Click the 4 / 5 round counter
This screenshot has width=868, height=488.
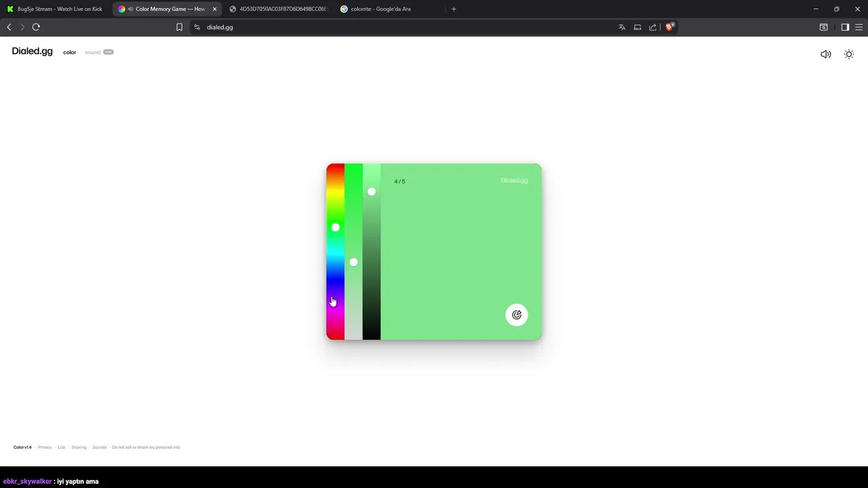(399, 182)
